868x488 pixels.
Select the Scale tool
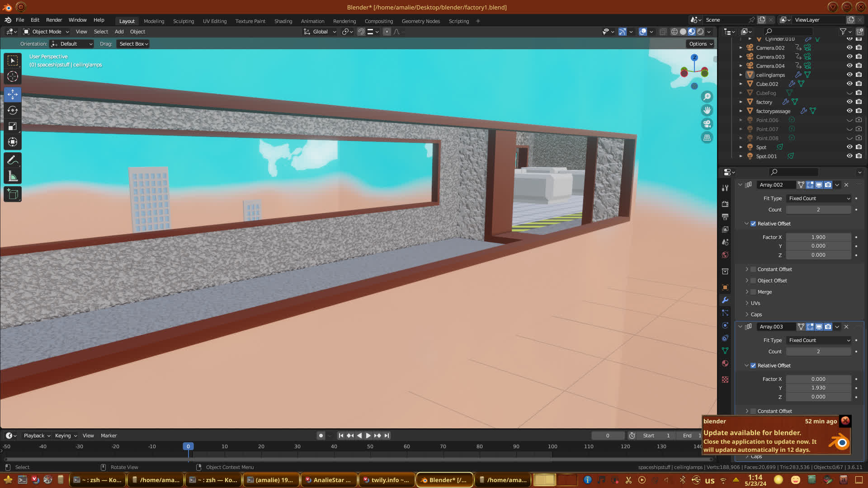[x=13, y=127]
